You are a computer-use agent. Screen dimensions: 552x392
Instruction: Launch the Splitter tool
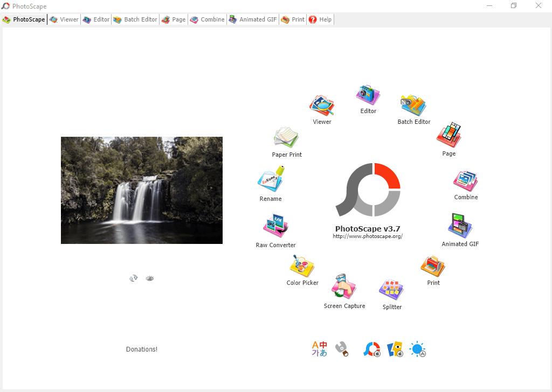click(x=392, y=290)
